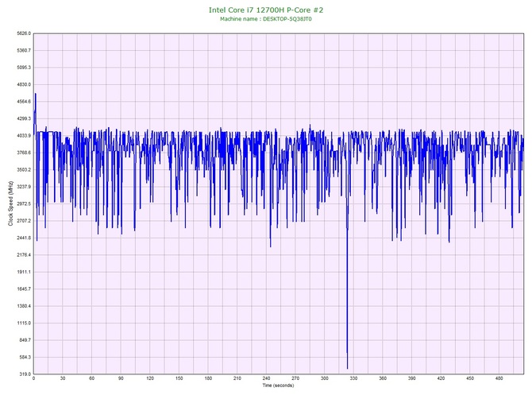Image resolution: width=532 pixels, height=399 pixels.
Task: Click the 450 seconds x-axis tick label
Action: (x=470, y=378)
